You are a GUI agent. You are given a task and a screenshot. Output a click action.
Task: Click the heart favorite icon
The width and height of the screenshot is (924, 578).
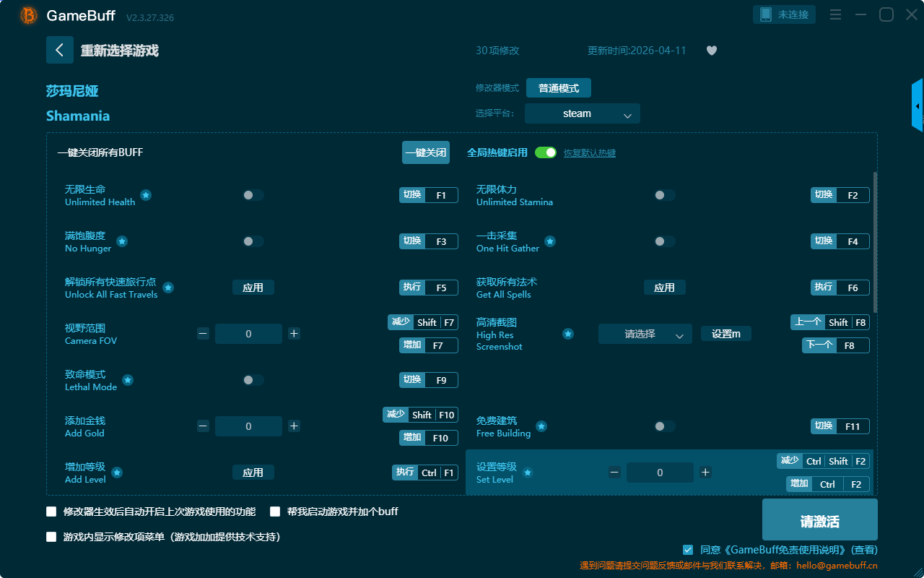coord(712,51)
